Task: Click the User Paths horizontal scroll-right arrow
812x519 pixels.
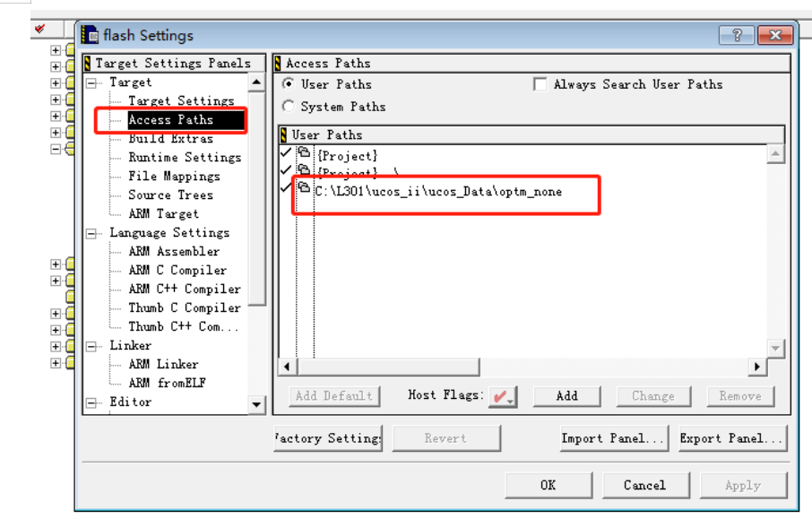Action: point(757,367)
